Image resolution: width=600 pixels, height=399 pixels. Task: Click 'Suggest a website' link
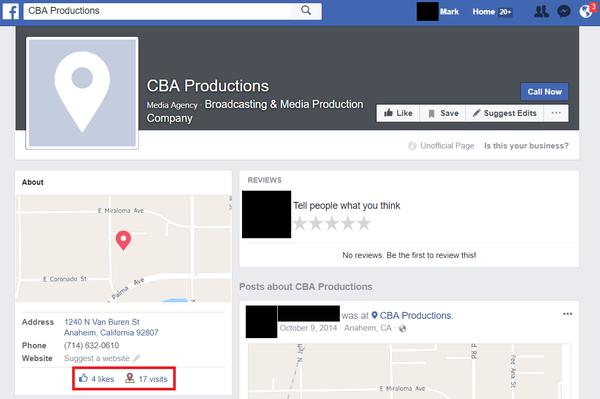(x=97, y=358)
